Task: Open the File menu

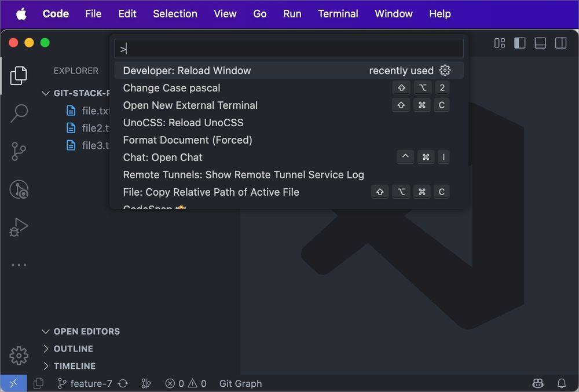Action: [x=93, y=14]
